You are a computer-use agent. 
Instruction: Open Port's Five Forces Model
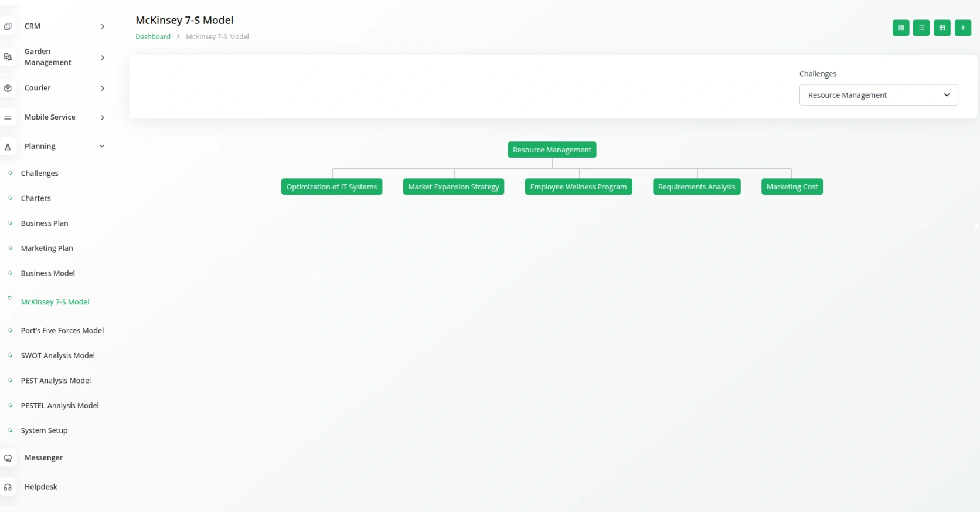coord(62,331)
